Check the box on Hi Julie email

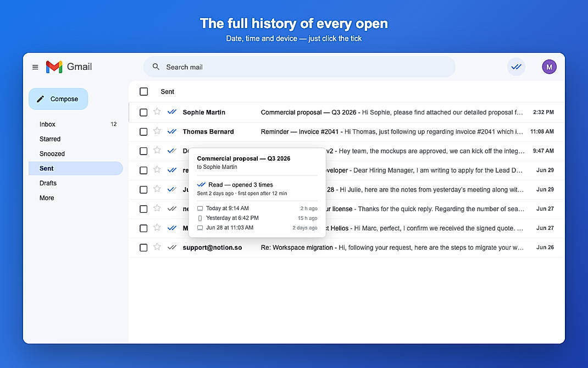point(143,190)
